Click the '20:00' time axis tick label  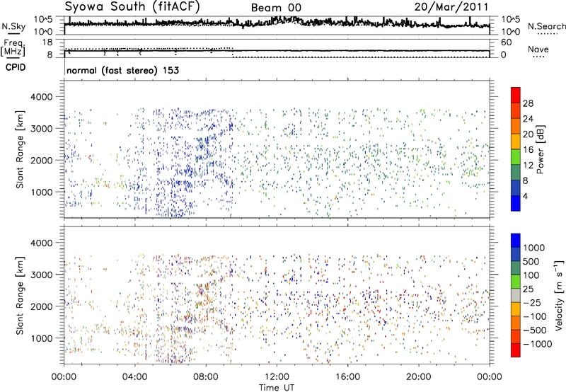[418, 377]
